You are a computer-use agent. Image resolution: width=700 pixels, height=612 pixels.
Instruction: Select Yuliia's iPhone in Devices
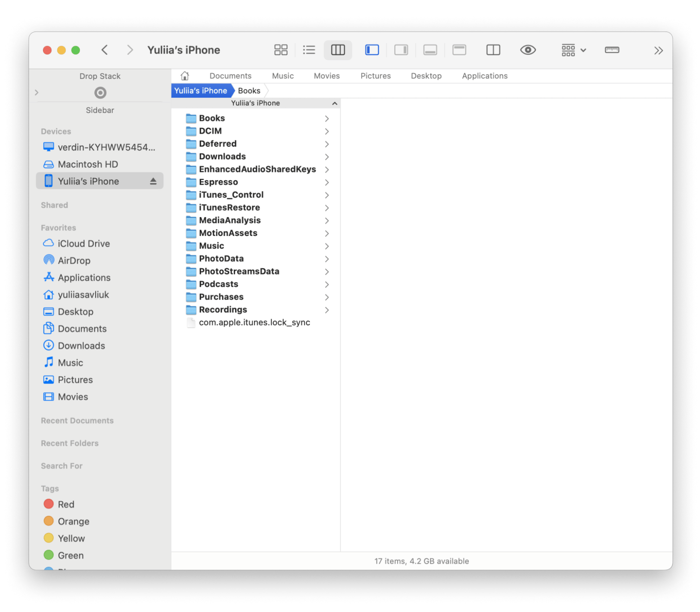(100, 181)
